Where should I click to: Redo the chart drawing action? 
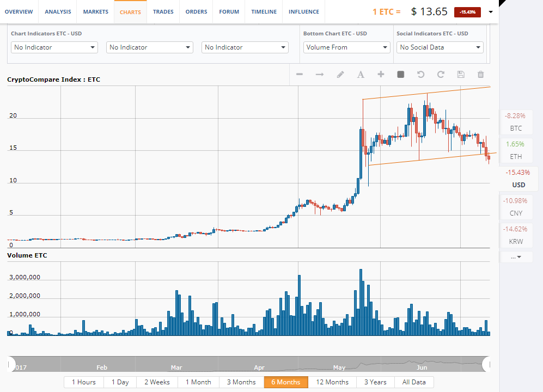click(x=441, y=75)
